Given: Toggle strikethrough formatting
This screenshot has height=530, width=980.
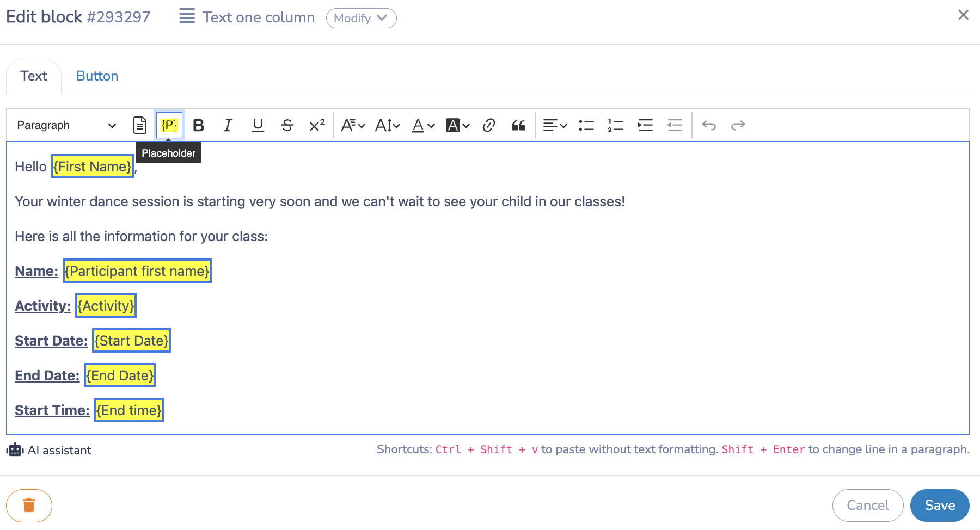Looking at the screenshot, I should (287, 125).
